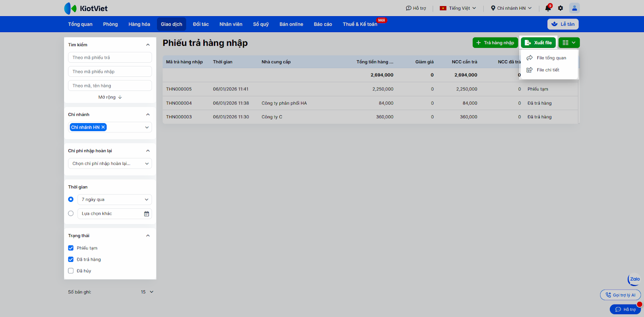This screenshot has width=644, height=317.
Task: Open 7 ngày qua time dropdown
Action: pos(115,200)
